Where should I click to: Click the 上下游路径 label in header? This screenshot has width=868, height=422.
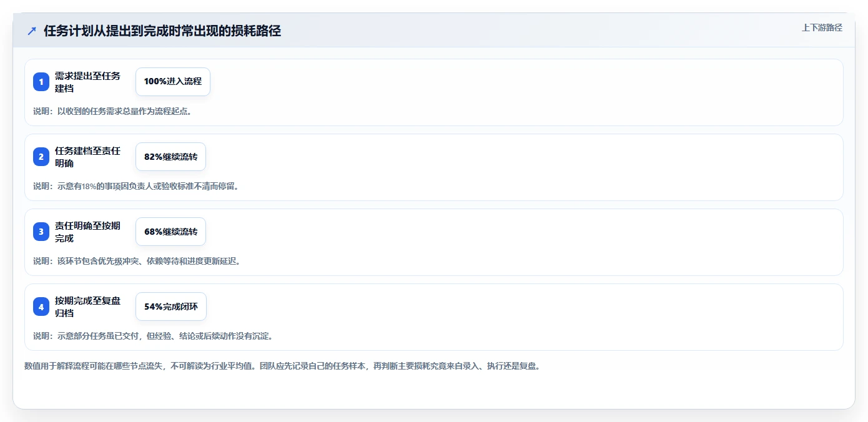coord(822,27)
